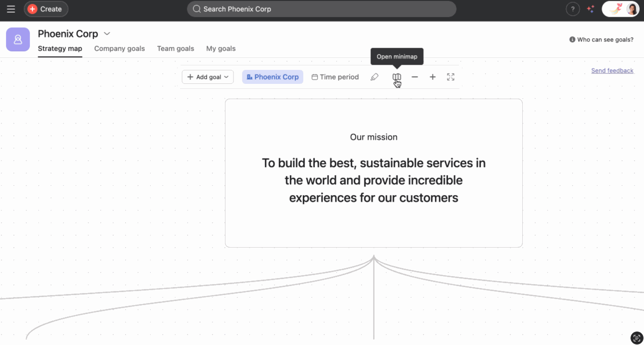Click the fit-to-screen expand icon
644x345 pixels.
(x=450, y=77)
